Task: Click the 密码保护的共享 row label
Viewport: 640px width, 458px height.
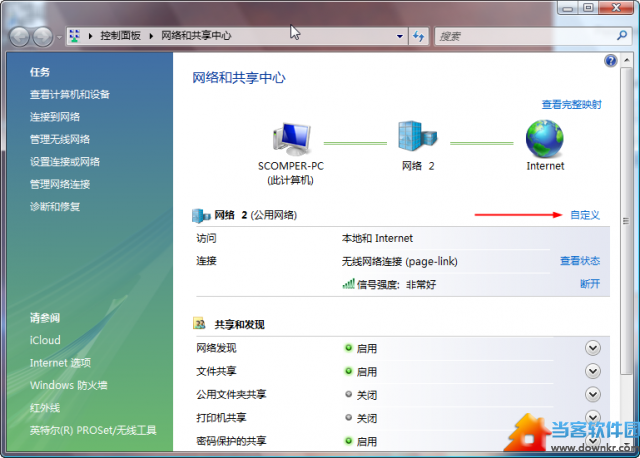Action: coord(231,441)
